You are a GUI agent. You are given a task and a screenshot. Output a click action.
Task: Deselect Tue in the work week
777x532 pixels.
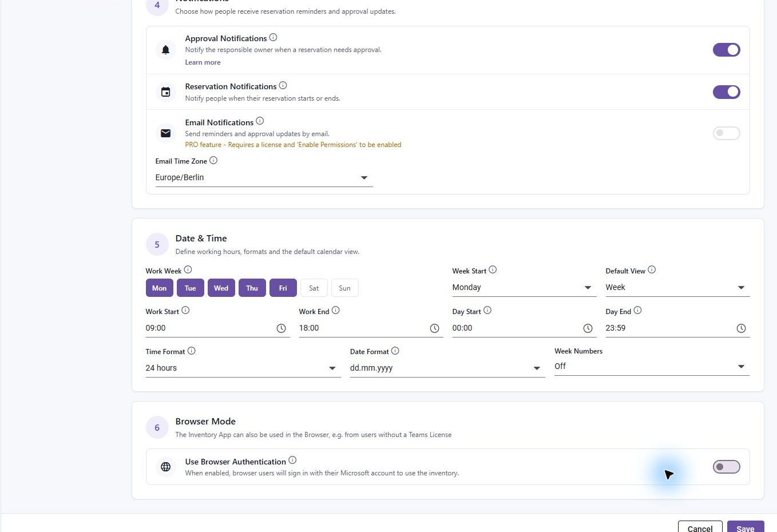191,288
